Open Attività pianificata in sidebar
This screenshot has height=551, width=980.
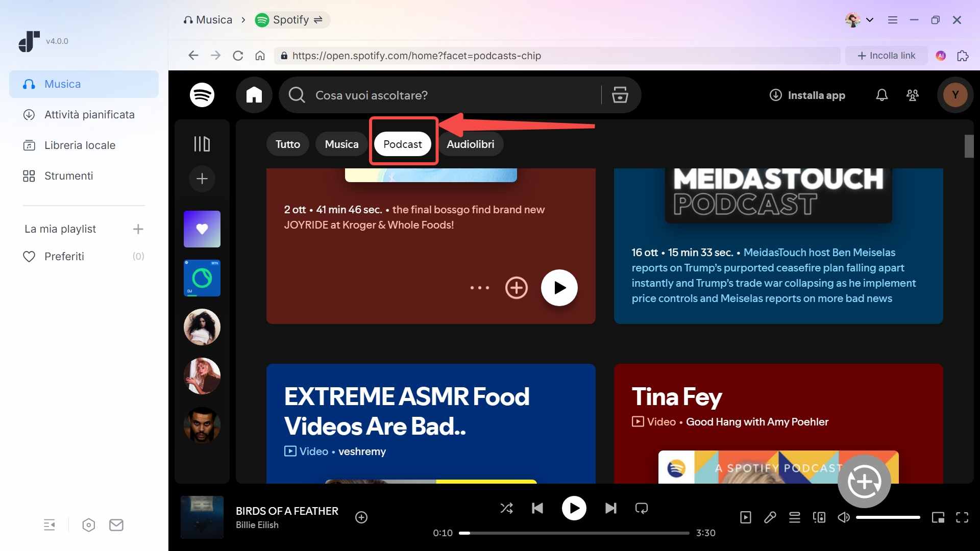click(x=89, y=115)
